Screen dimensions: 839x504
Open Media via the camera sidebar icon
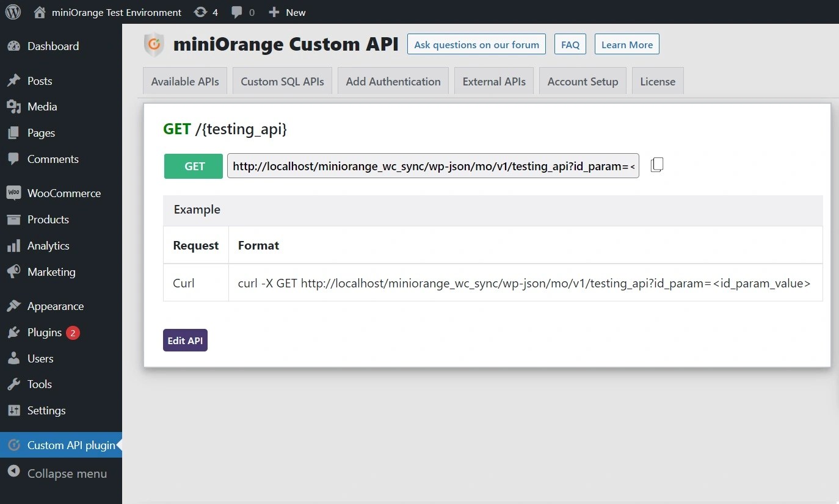[15, 106]
